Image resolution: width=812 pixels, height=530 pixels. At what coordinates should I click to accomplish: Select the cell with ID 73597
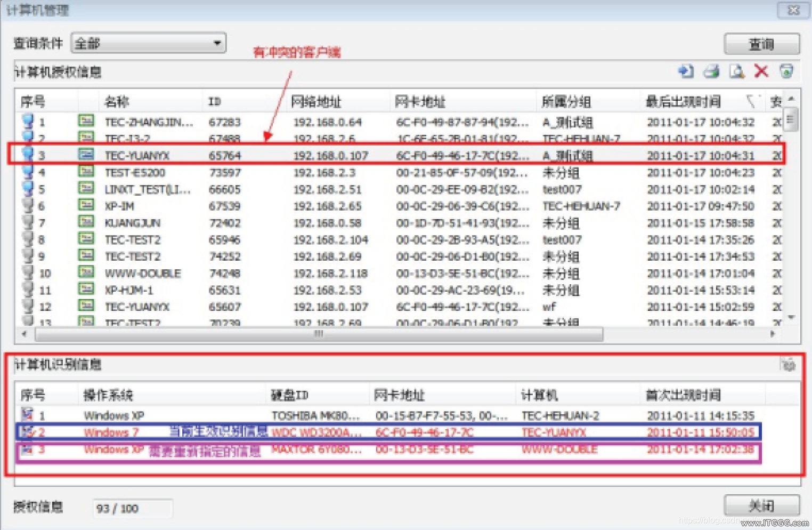(225, 173)
